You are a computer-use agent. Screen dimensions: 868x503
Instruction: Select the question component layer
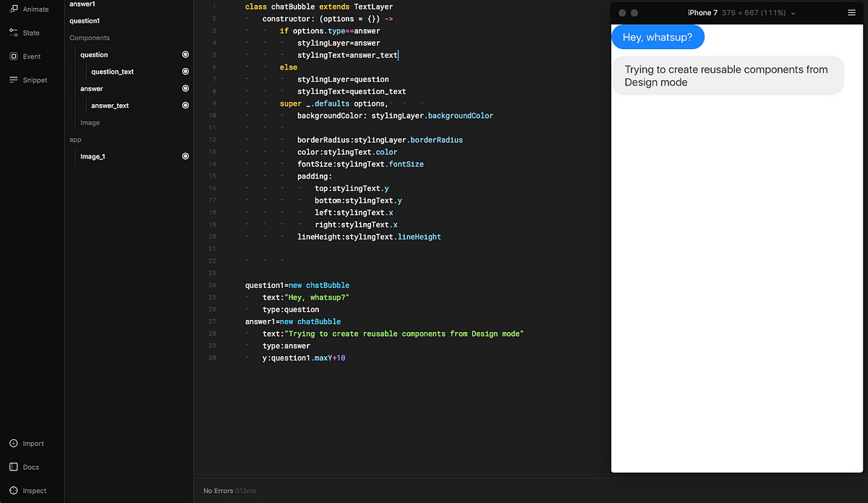(94, 55)
